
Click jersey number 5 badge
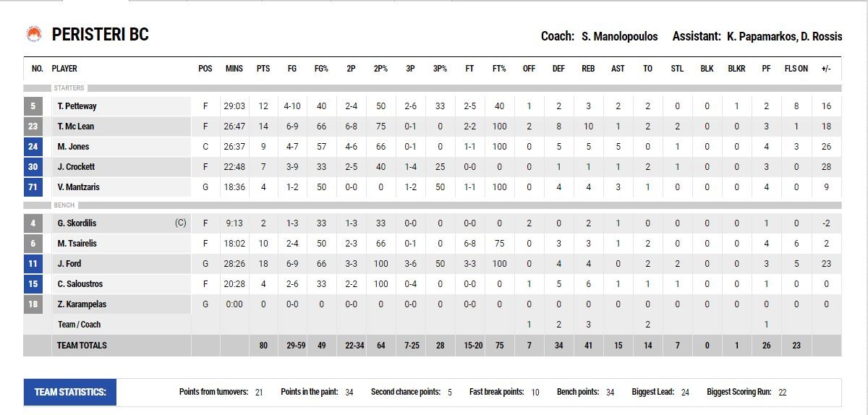[33, 106]
